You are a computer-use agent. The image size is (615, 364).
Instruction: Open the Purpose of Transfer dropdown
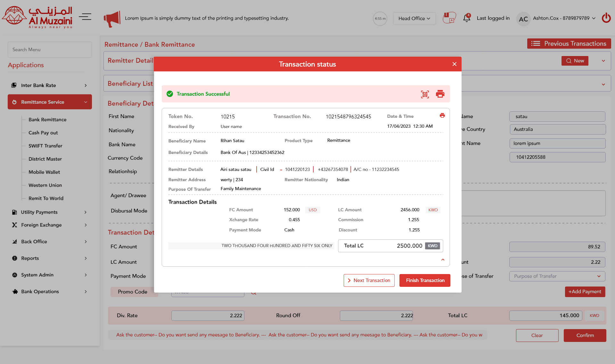point(557,276)
